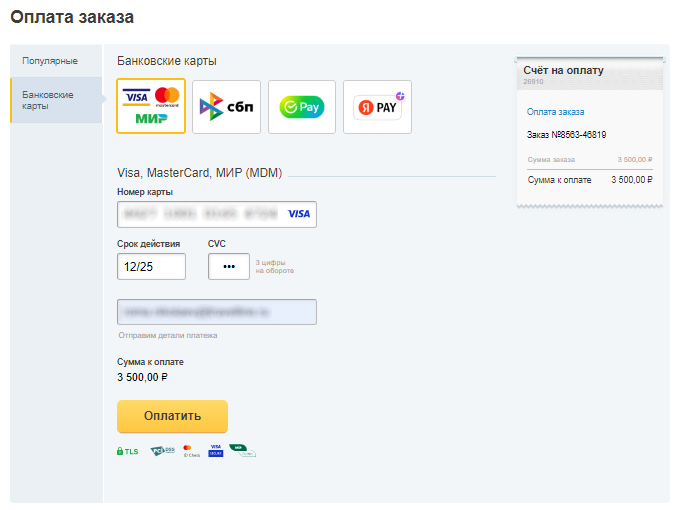
Task: Click the МИР Accept badge
Action: coord(242,451)
